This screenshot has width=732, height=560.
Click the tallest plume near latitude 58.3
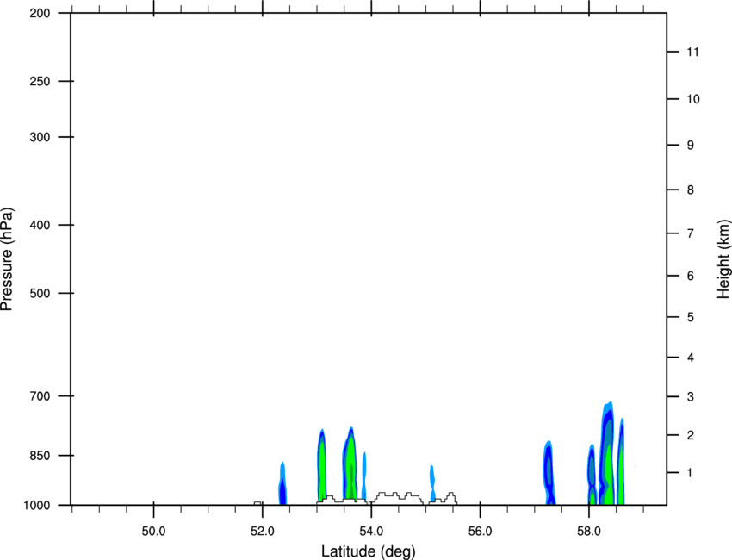pos(606,453)
